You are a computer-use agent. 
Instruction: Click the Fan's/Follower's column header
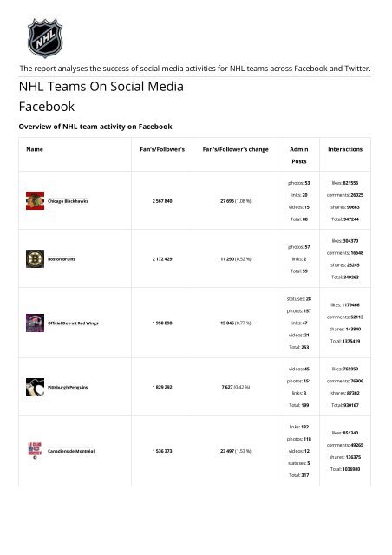pyautogui.click(x=162, y=149)
